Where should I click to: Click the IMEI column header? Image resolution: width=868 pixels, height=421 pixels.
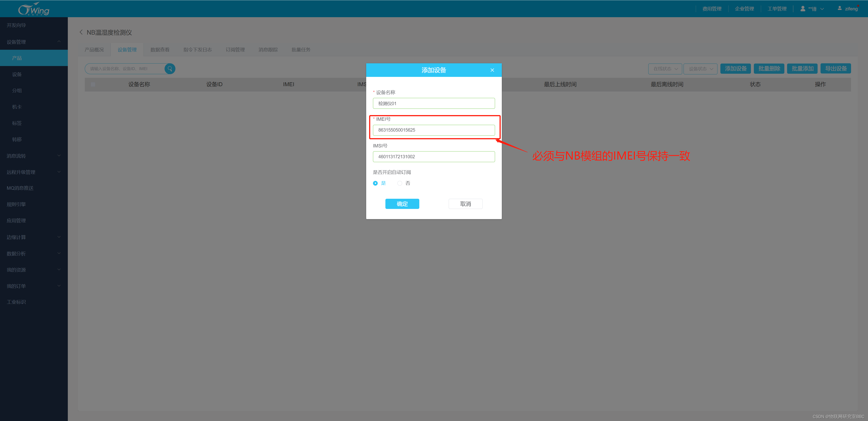[x=289, y=84]
